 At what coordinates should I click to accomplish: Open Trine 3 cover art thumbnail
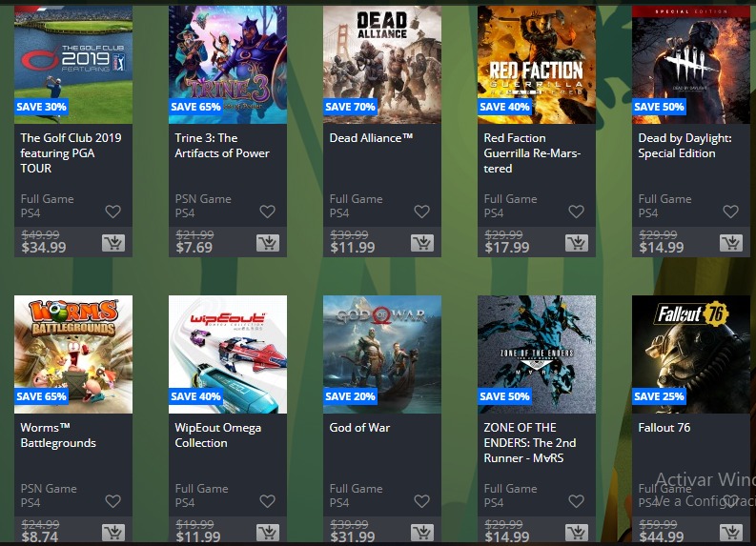point(228,65)
